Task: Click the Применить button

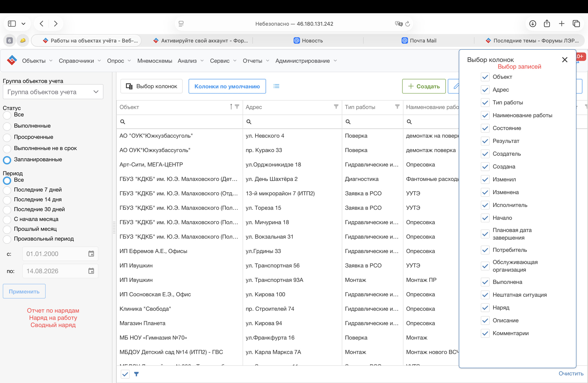Action: [24, 291]
